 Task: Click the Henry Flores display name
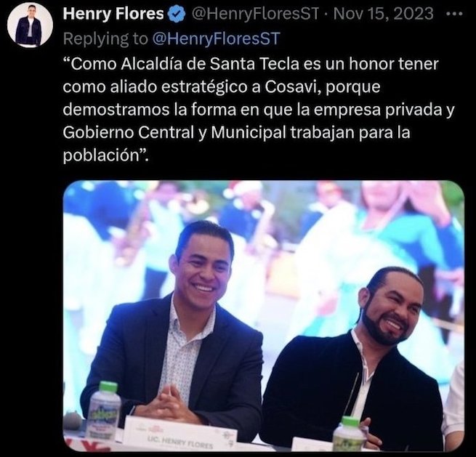(113, 14)
